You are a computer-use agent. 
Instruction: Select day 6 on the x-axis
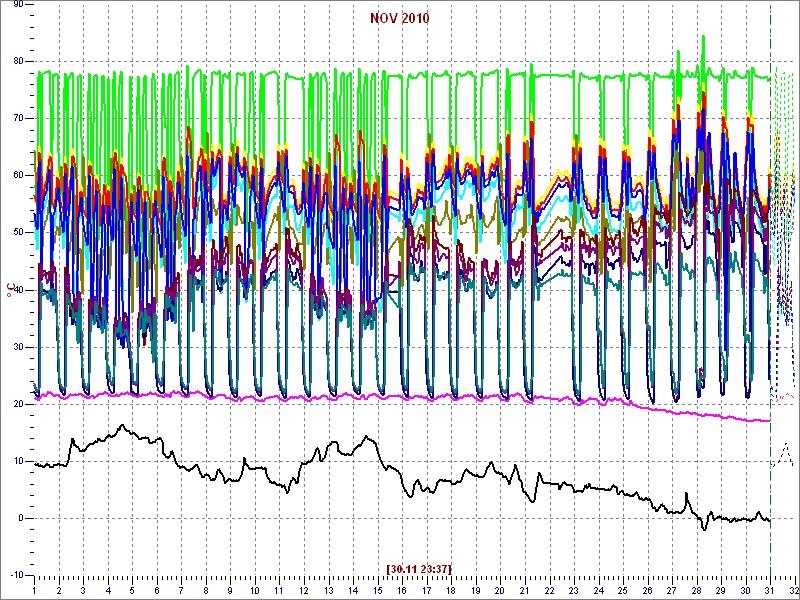(157, 590)
